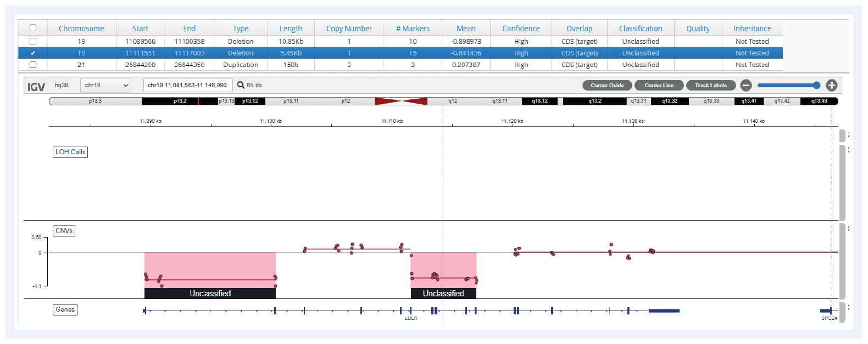Open CNVs track settings gear

(x=849, y=228)
